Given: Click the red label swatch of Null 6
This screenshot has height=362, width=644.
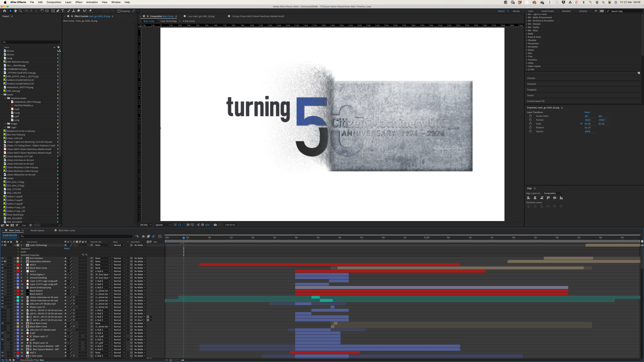Looking at the screenshot, I should 18,265.
